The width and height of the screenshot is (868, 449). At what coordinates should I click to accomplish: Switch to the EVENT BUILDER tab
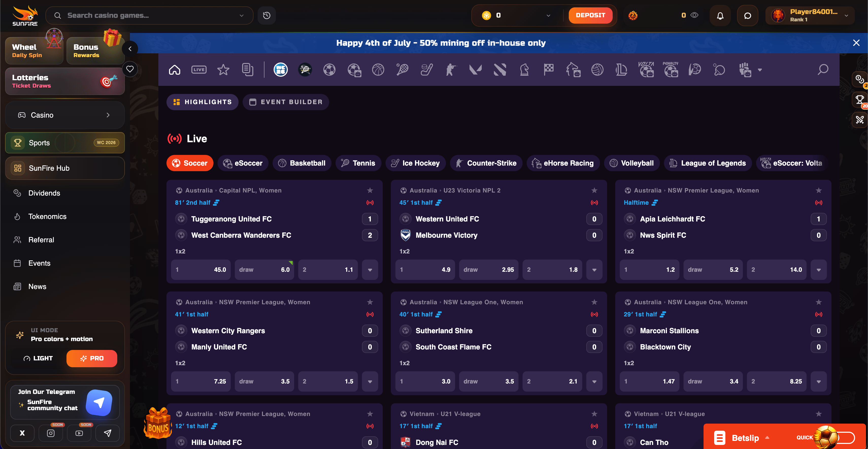pyautogui.click(x=286, y=102)
